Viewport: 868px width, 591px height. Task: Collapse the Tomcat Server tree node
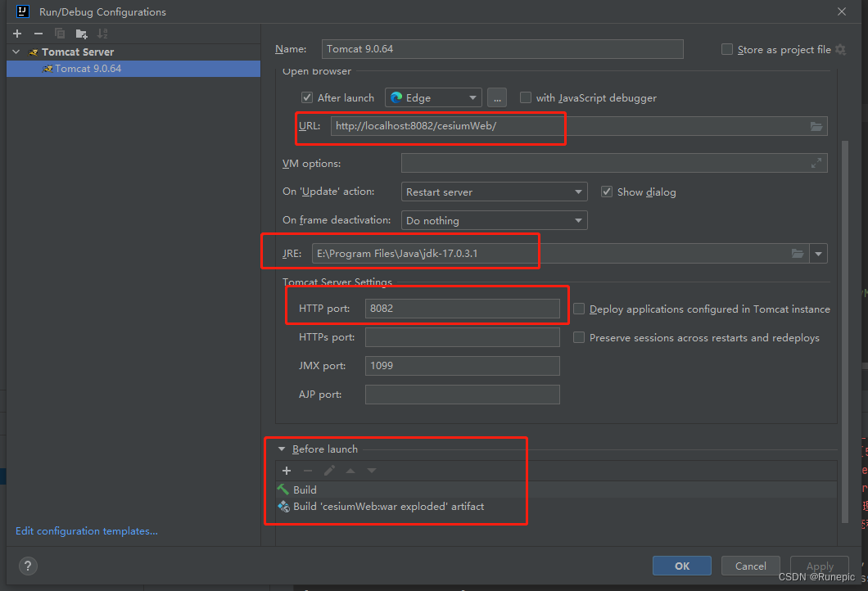click(x=16, y=52)
